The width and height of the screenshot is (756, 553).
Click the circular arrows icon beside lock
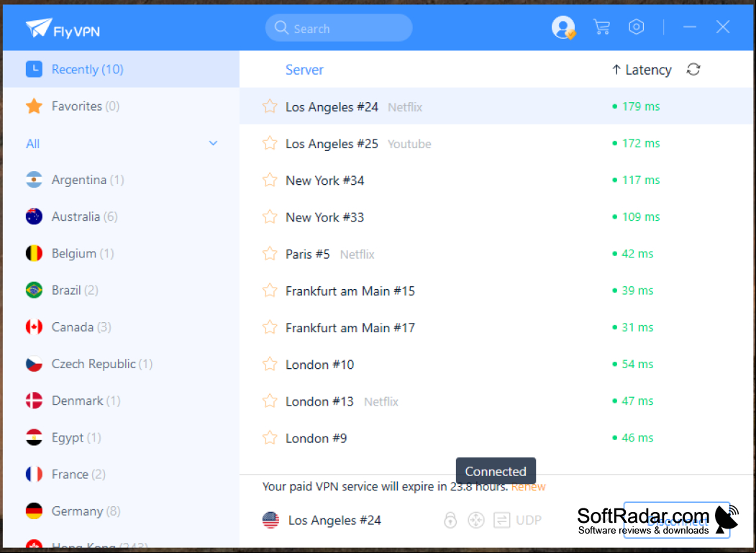(476, 520)
